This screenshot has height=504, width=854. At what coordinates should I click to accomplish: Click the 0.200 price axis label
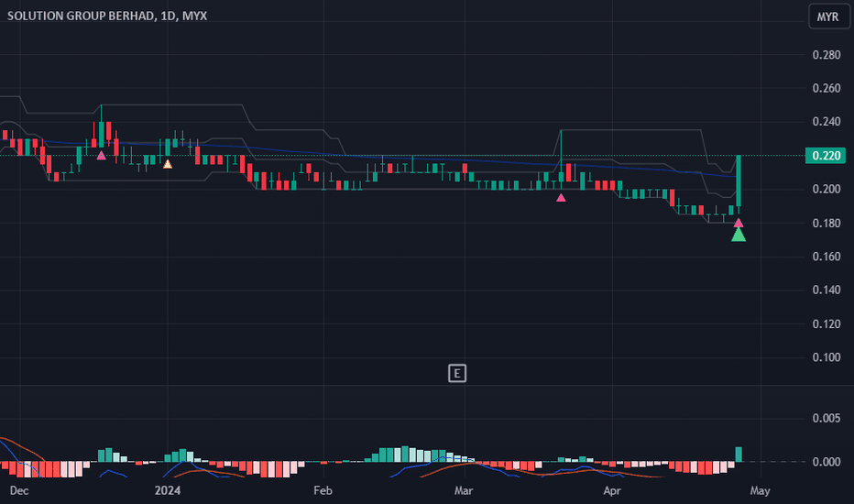(x=827, y=189)
